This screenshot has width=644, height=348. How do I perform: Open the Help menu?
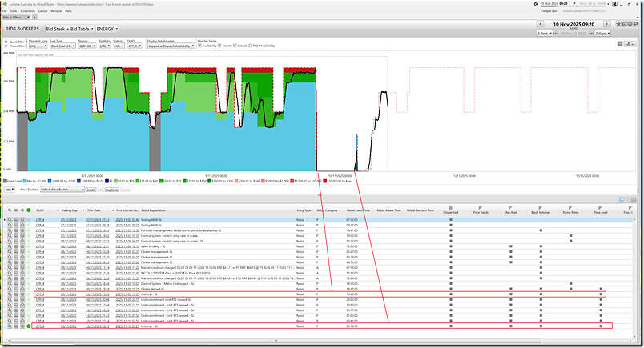(69, 11)
